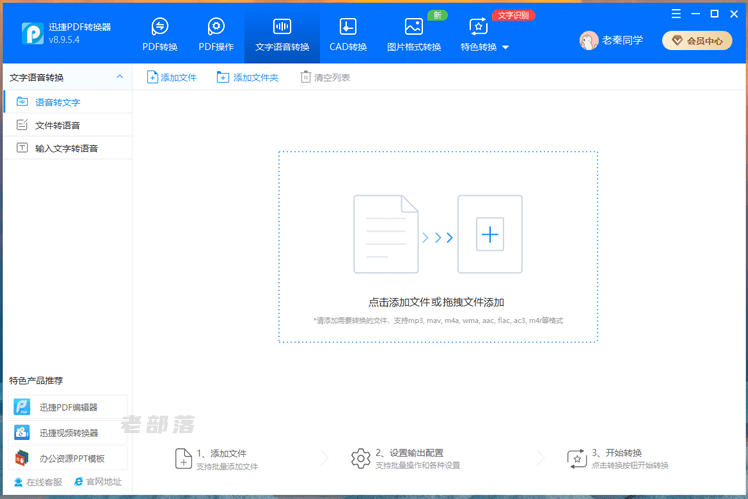Select 输入文字转语音 in sidebar
The image size is (748, 499).
click(x=68, y=148)
